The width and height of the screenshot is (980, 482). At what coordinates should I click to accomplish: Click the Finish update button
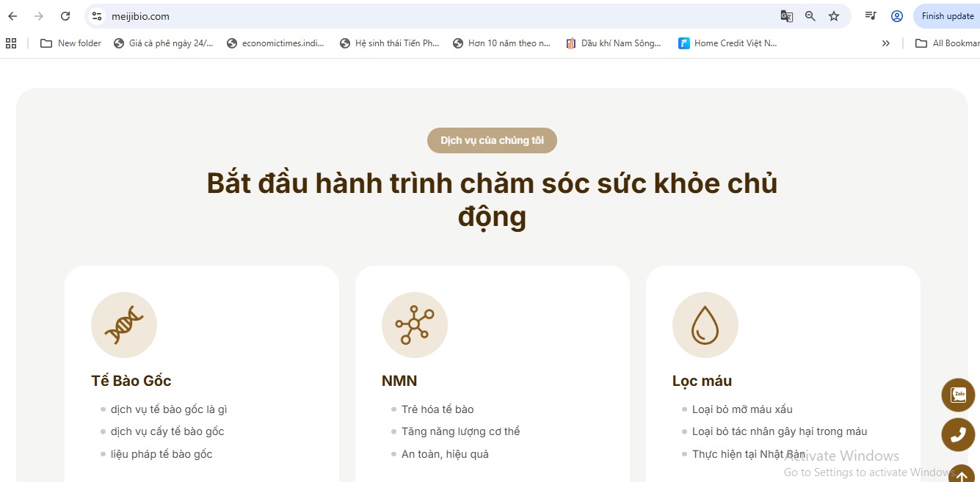(x=949, y=15)
